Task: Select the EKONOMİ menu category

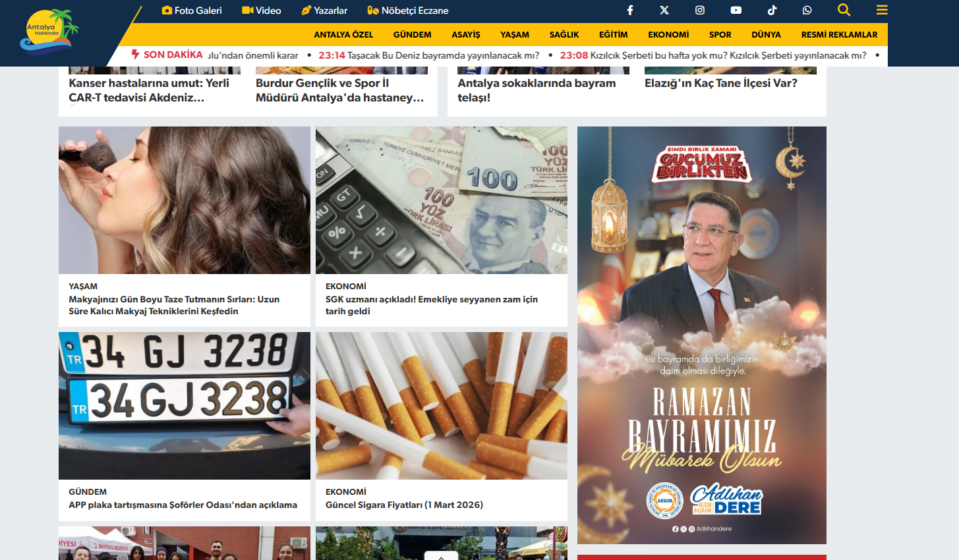Action: (668, 35)
